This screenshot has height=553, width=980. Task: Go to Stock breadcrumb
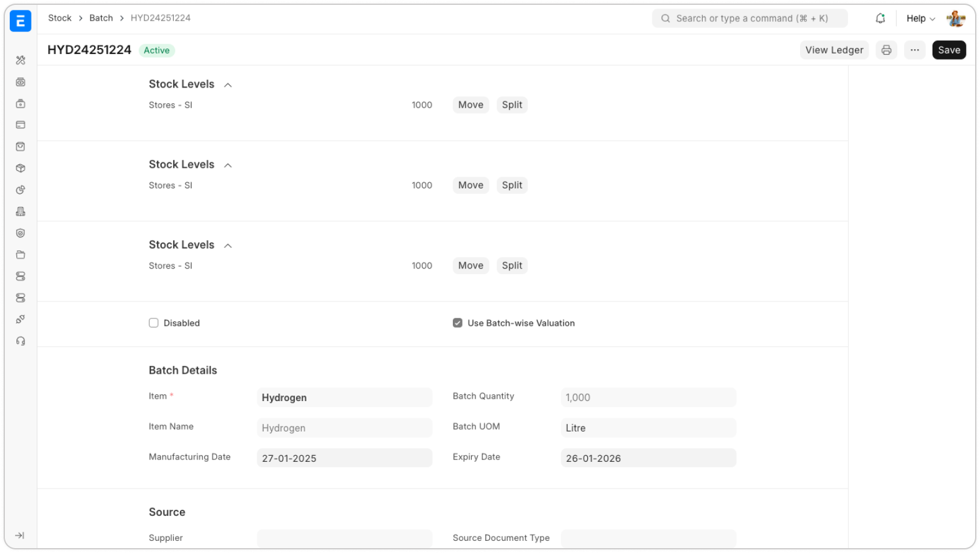click(60, 18)
